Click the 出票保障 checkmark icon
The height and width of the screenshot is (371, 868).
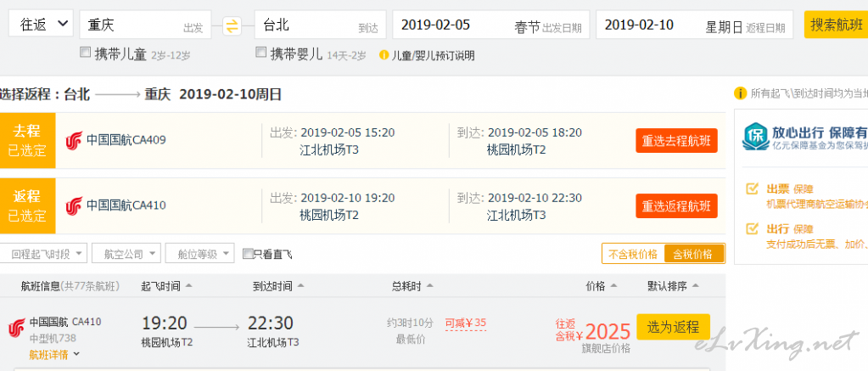752,188
